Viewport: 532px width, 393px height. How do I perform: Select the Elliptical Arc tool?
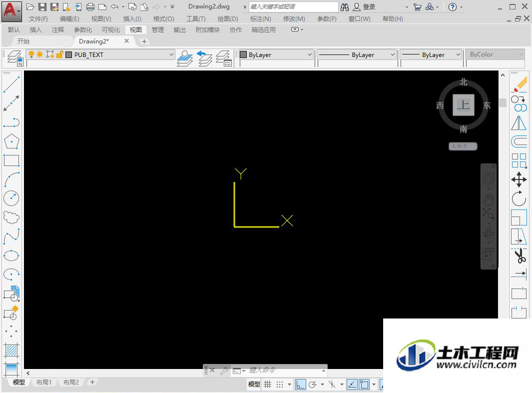click(x=11, y=274)
